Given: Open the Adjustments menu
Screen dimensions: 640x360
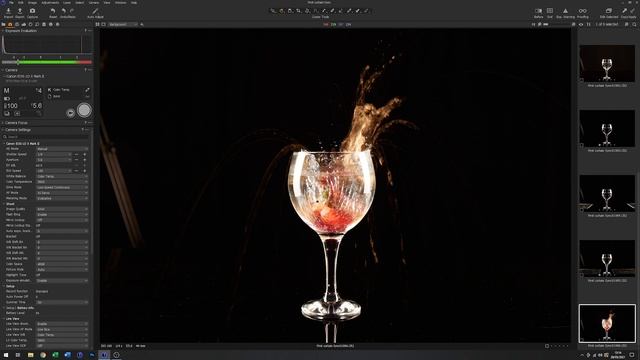Looking at the screenshot, I should pyautogui.click(x=50, y=2).
